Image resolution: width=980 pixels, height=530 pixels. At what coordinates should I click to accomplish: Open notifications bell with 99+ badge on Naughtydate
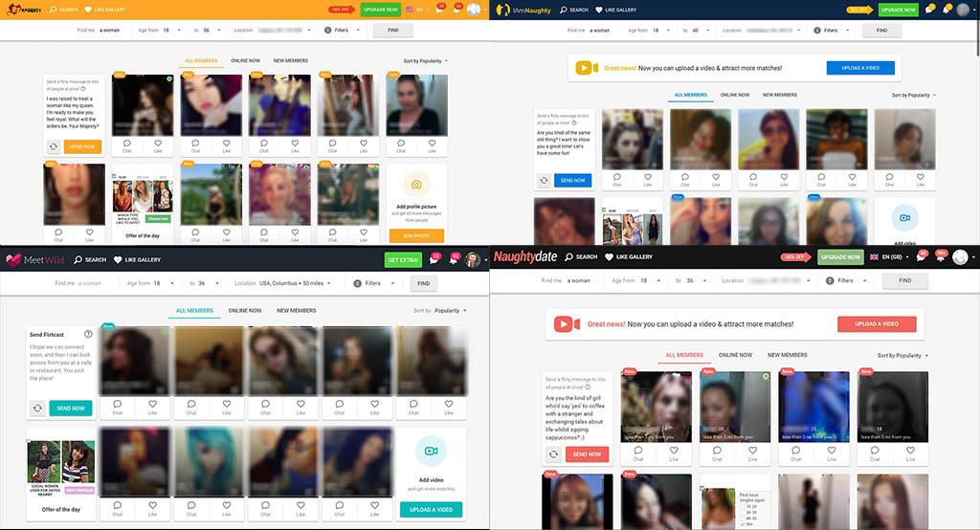click(941, 256)
